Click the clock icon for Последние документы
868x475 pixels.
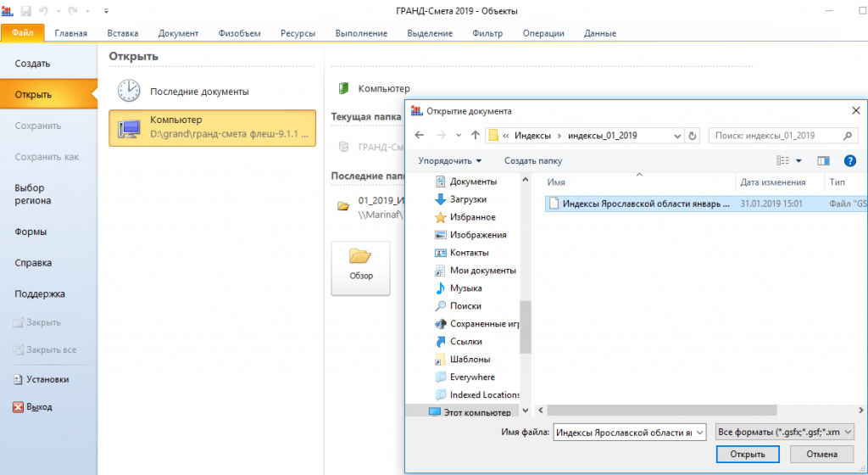pos(129,90)
